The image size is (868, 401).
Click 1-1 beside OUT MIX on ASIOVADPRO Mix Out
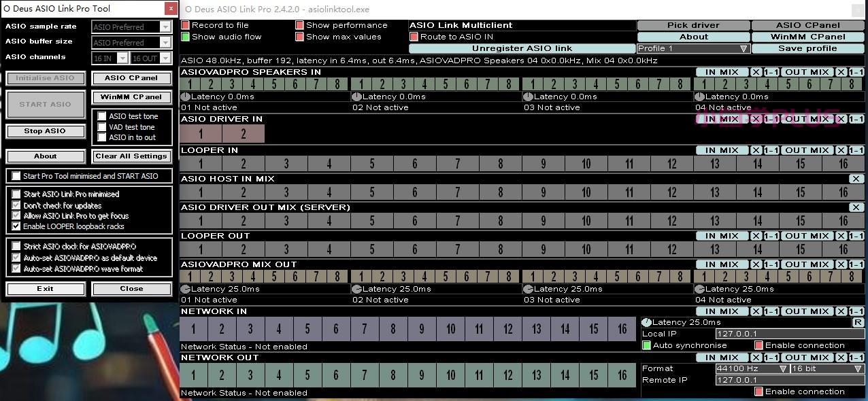[x=856, y=264]
